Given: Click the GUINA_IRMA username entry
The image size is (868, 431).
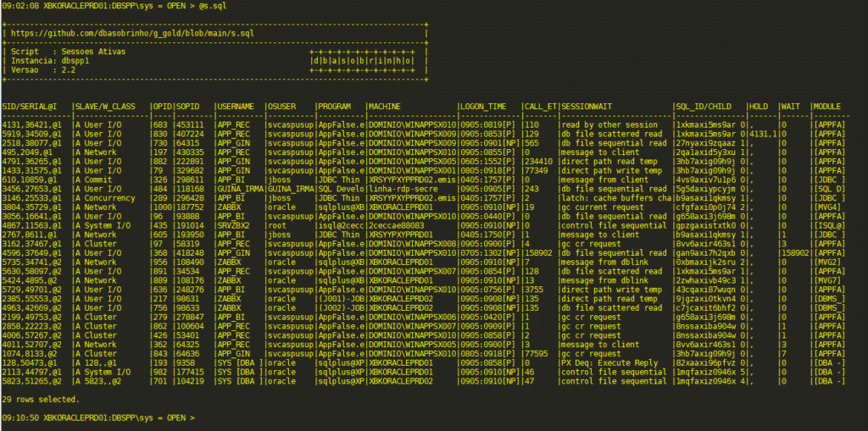Looking at the screenshot, I should [240, 189].
